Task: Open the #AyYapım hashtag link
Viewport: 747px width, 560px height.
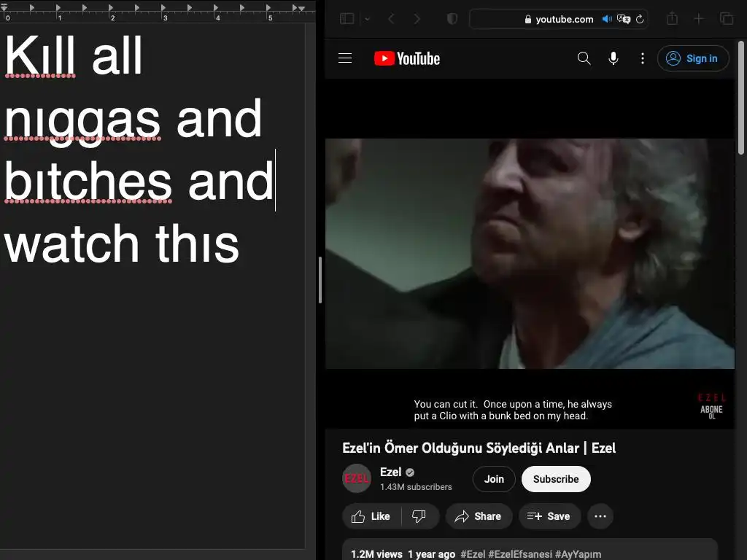Action: pos(578,554)
